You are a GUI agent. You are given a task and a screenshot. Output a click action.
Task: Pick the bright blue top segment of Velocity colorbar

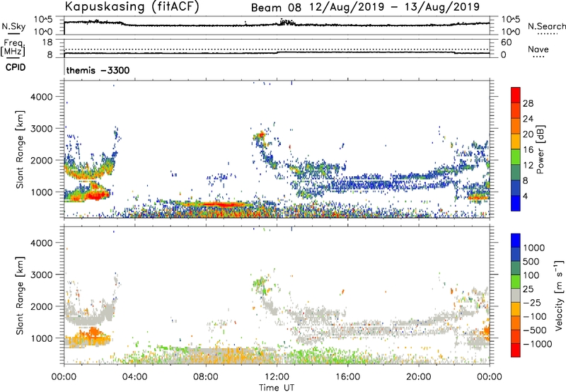[516, 241]
